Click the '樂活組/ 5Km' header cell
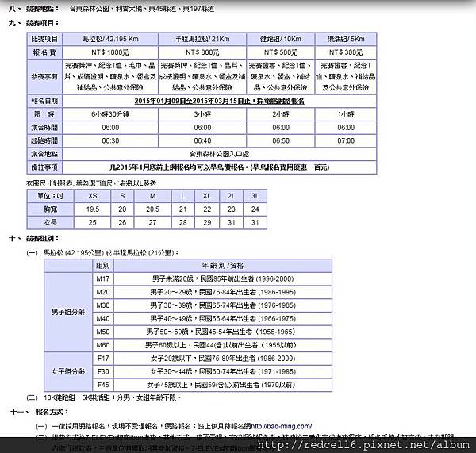Viewport: 476px width, 453px height. click(346, 39)
